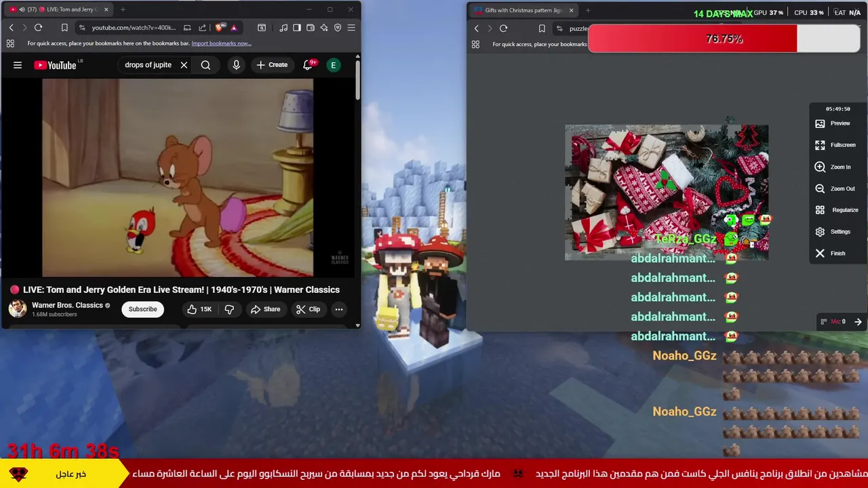868x488 pixels.
Task: Click the YouTube address bar URL
Action: (134, 28)
